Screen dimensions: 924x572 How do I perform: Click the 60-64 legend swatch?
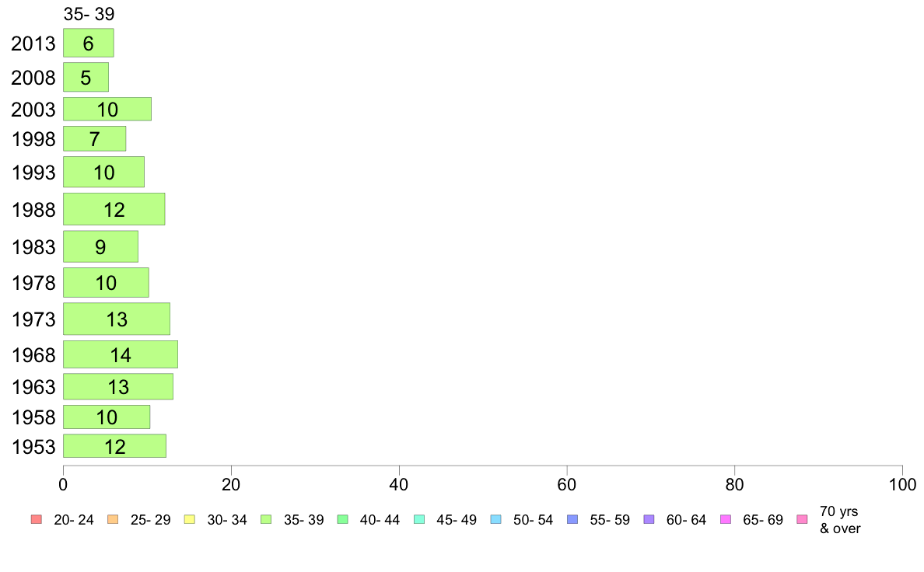649,520
